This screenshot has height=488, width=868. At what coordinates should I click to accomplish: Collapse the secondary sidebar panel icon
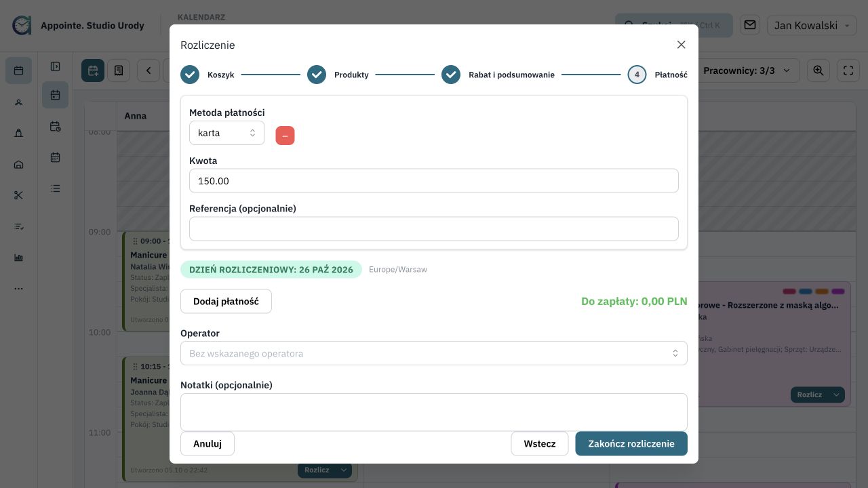[55, 66]
